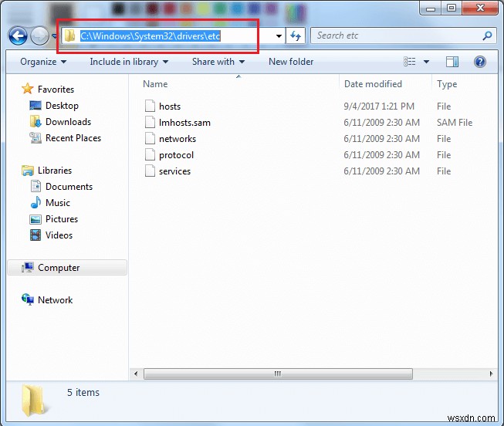Expand the view options dropdown arrow
This screenshot has width=504, height=426.
pos(426,62)
